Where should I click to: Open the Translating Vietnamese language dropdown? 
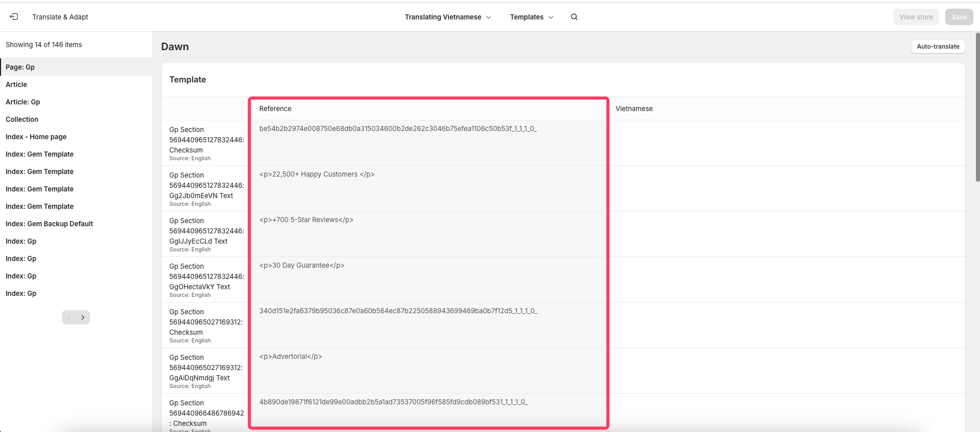448,17
